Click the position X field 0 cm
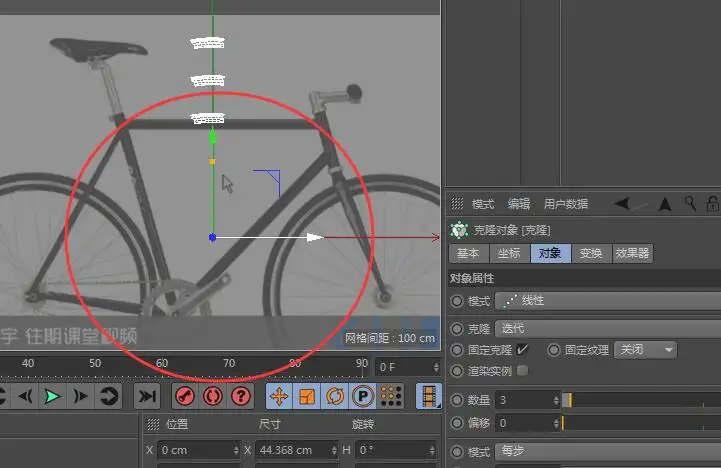721x468 pixels. pyautogui.click(x=199, y=450)
